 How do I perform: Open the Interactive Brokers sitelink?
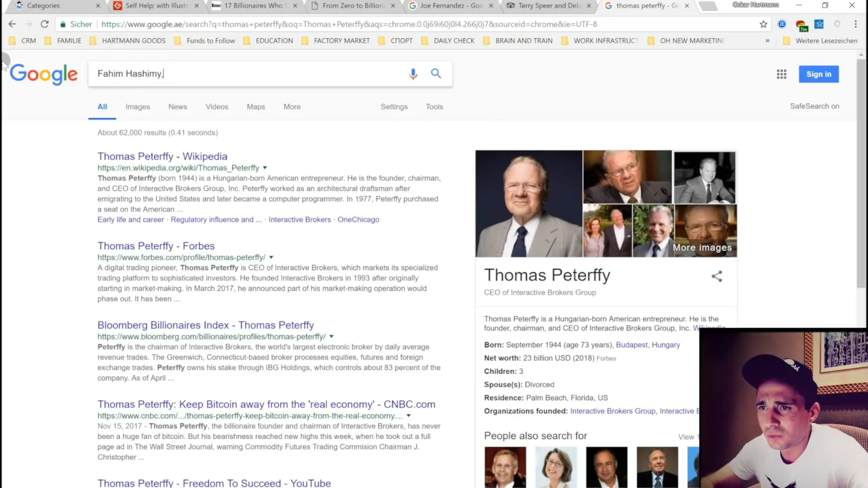[300, 220]
